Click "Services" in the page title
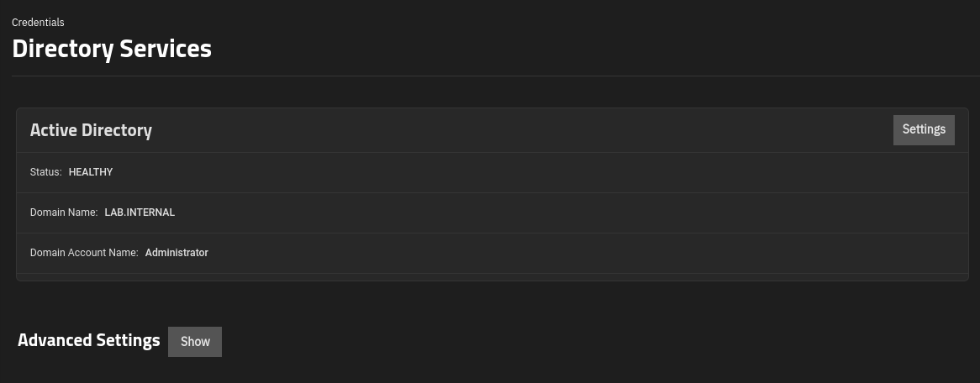This screenshot has height=383, width=980. tap(166, 49)
